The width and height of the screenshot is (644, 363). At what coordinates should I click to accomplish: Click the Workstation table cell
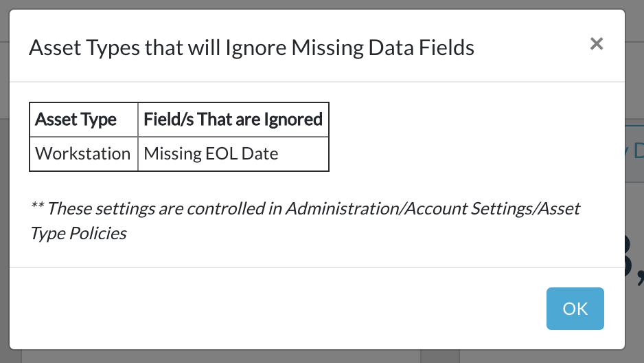click(x=83, y=153)
